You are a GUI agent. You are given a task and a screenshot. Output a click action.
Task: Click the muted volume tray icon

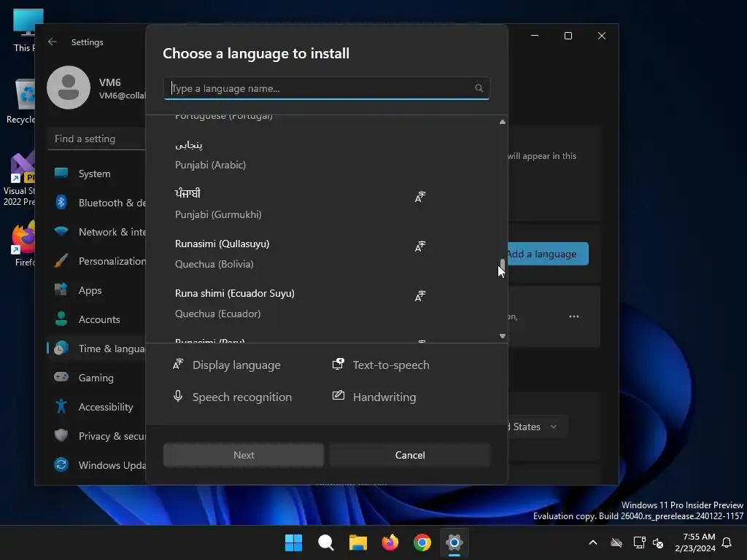pos(658,542)
